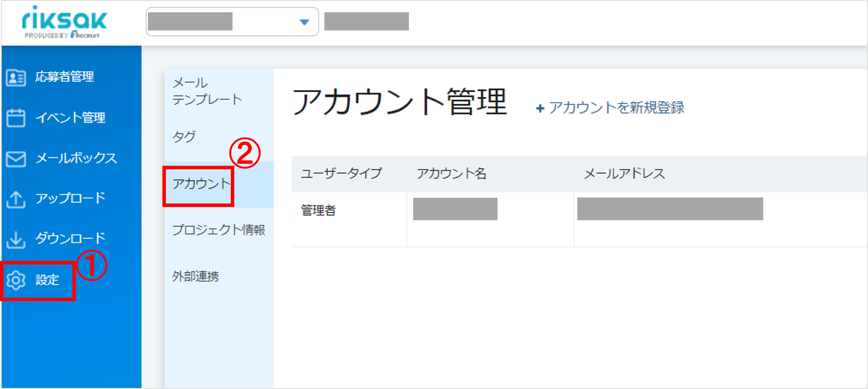Image resolution: width=868 pixels, height=389 pixels.
Task: Click the メールボックス envelope icon
Action: [16, 159]
